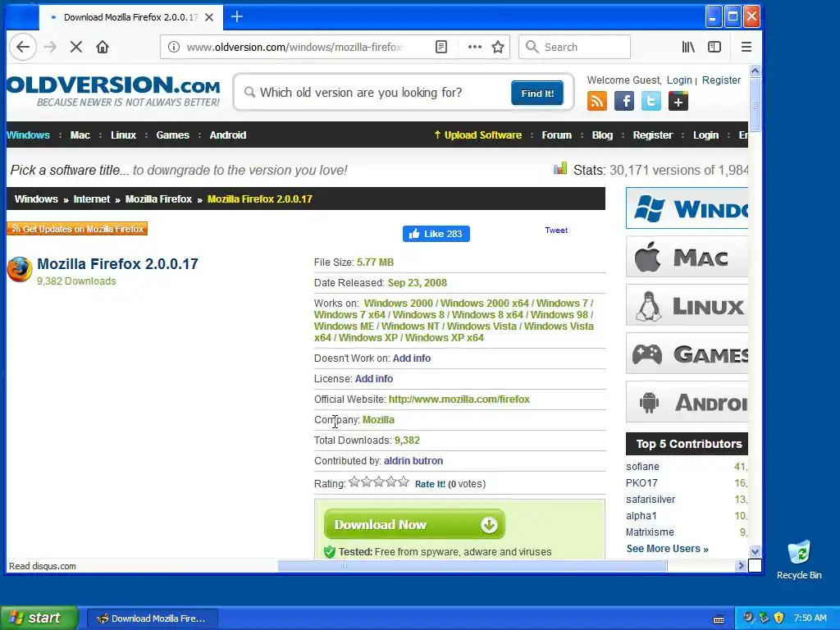Open the Google plus share icon
The width and height of the screenshot is (840, 630).
pyautogui.click(x=678, y=101)
